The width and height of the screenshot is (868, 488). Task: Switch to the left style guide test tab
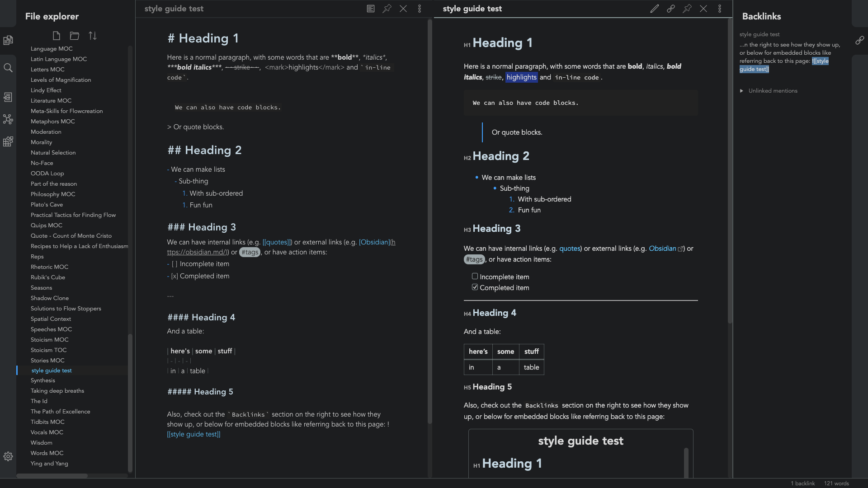(x=174, y=8)
